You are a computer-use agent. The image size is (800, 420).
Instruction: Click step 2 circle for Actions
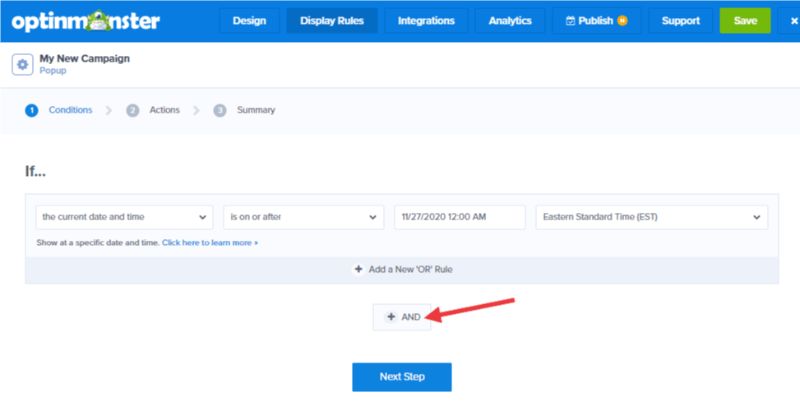[x=133, y=110]
